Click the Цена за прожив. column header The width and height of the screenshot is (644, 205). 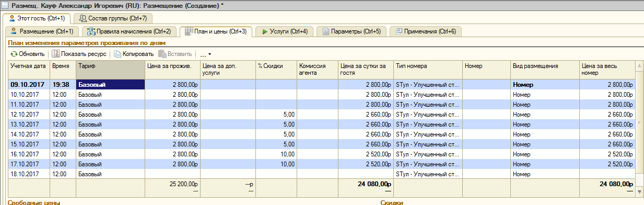(x=172, y=70)
